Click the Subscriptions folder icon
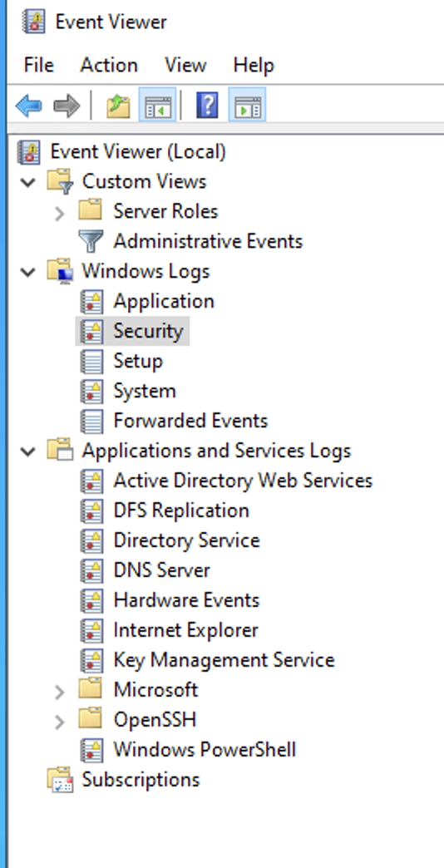This screenshot has height=868, width=444. (60, 779)
